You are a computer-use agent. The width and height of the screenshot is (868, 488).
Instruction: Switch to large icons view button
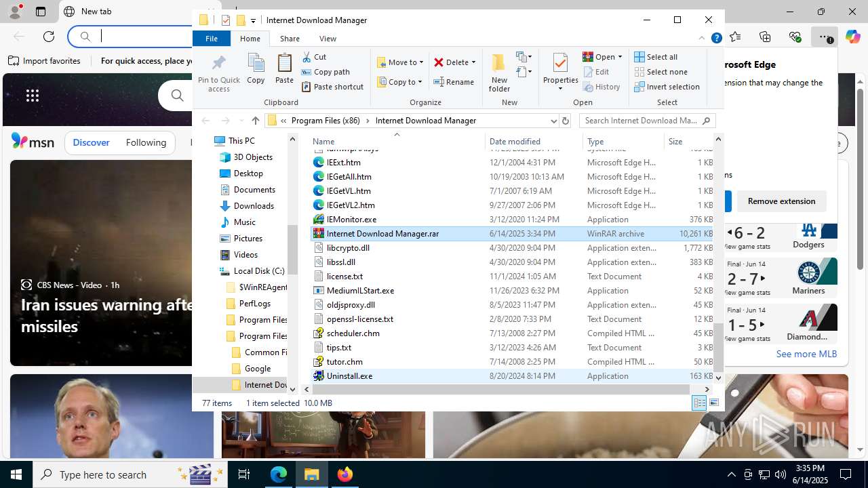713,403
